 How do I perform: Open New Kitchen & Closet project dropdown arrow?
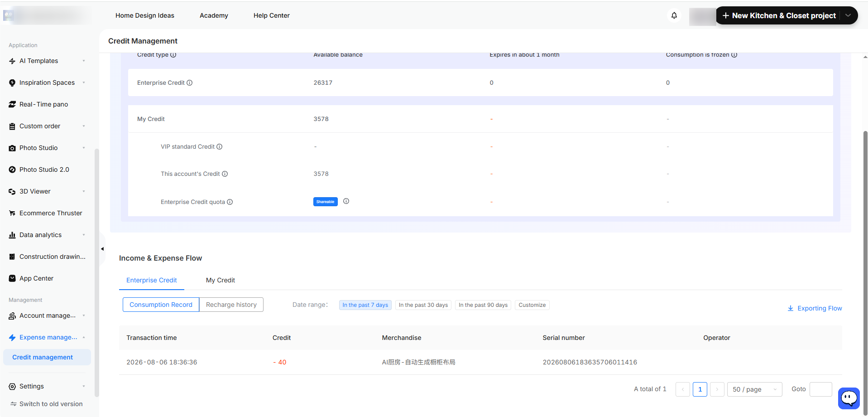click(x=848, y=15)
